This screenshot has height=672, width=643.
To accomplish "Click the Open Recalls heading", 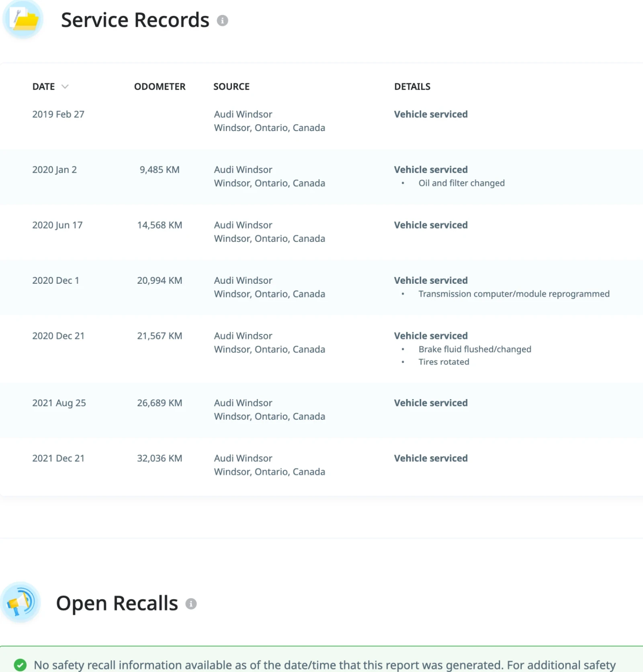I will point(117,603).
